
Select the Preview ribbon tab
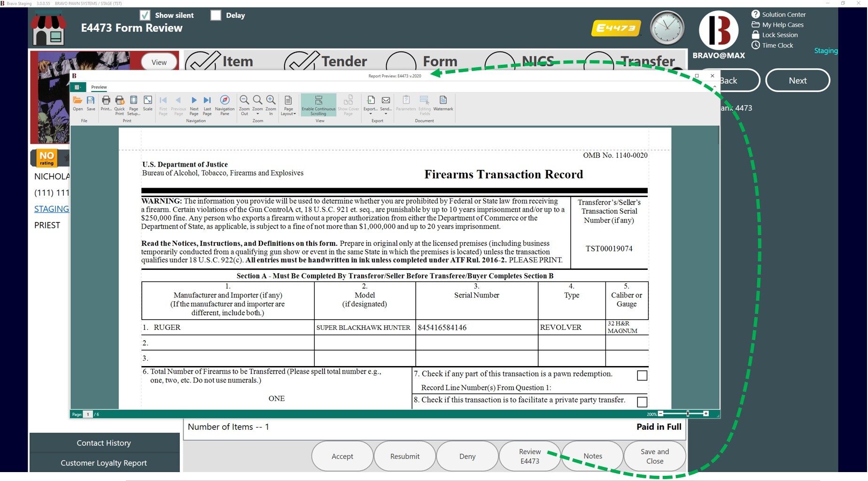coord(99,87)
